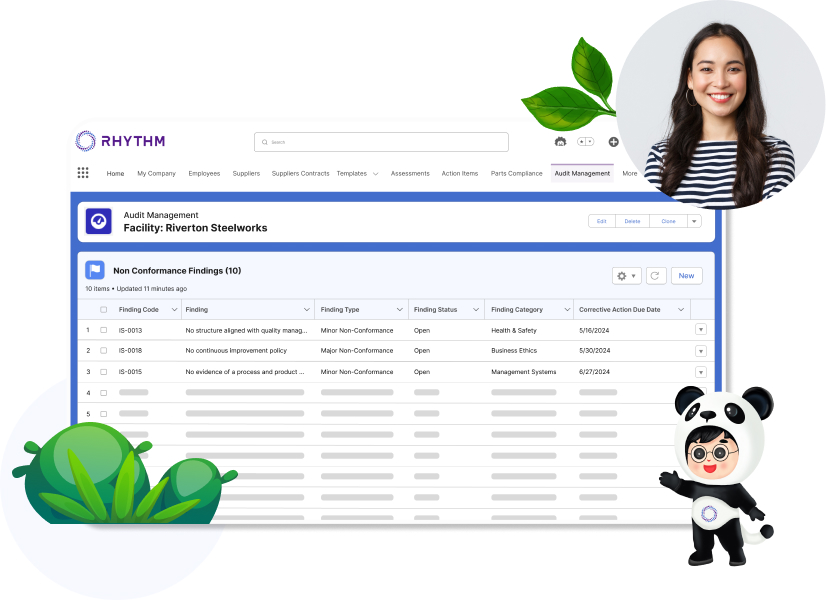This screenshot has height=614, width=826.
Task: Refresh the findings list
Action: pyautogui.click(x=656, y=276)
